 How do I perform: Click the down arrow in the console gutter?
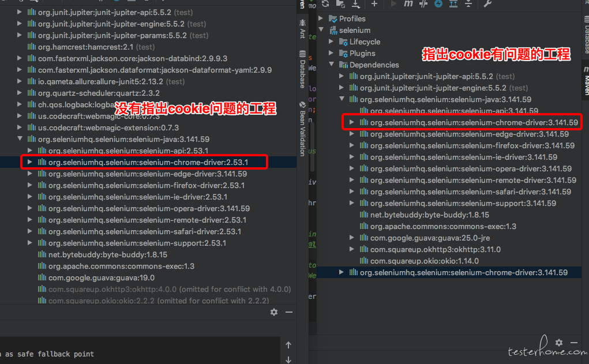pyautogui.click(x=288, y=360)
